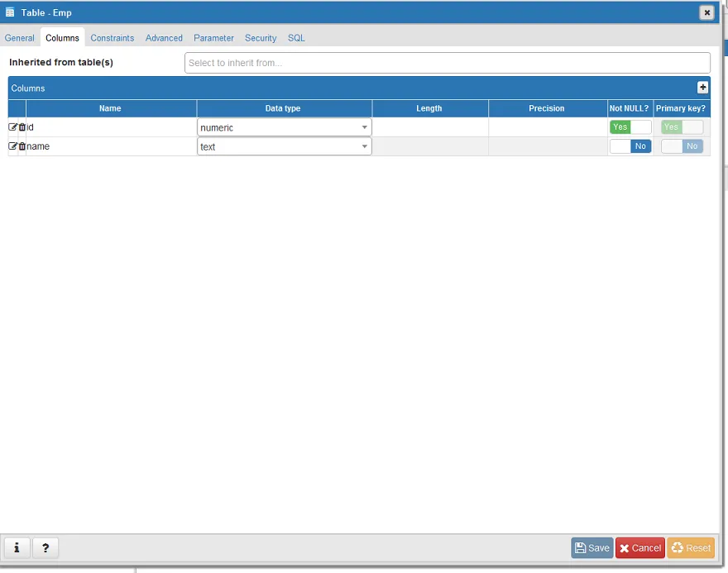Image resolution: width=728 pixels, height=573 pixels.
Task: Toggle Not NULL switch for id column
Action: click(630, 127)
